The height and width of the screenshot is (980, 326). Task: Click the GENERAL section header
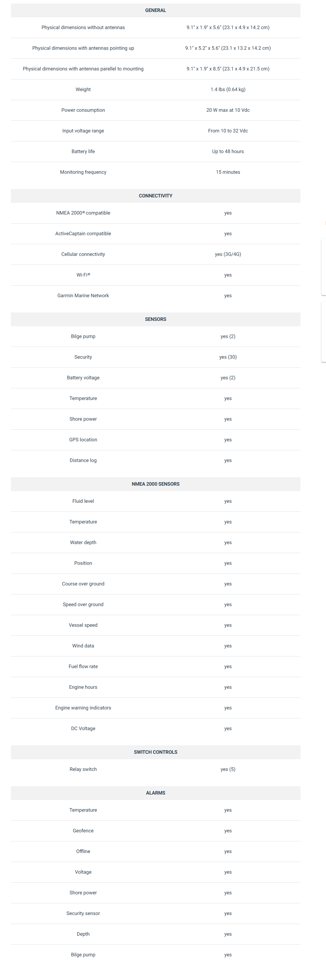tap(155, 10)
